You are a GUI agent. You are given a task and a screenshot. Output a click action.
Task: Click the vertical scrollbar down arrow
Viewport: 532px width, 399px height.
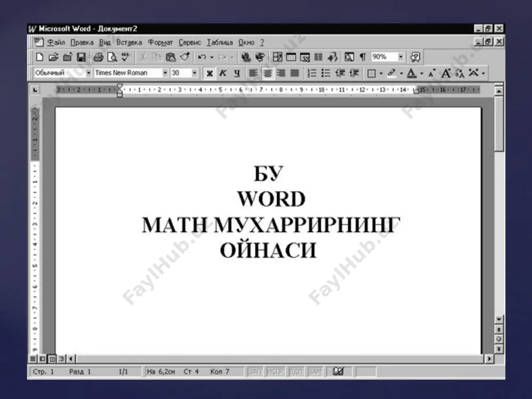coord(499,319)
